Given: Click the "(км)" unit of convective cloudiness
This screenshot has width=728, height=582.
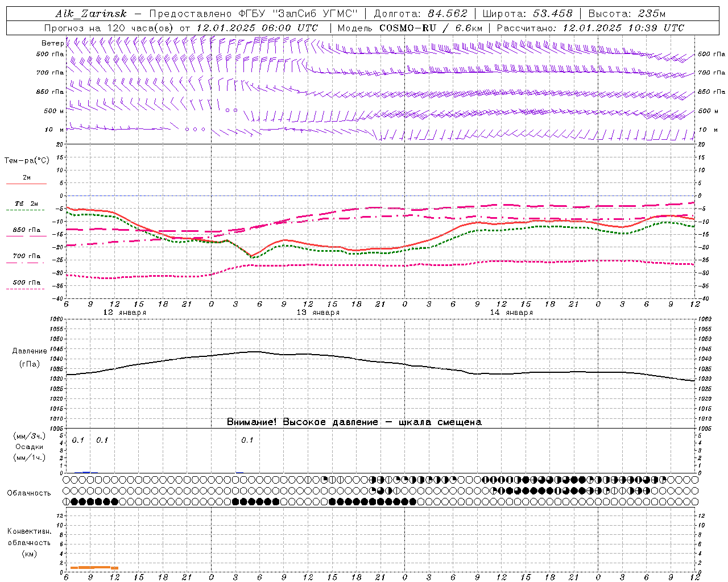Looking at the screenshot, I should pos(30,554).
